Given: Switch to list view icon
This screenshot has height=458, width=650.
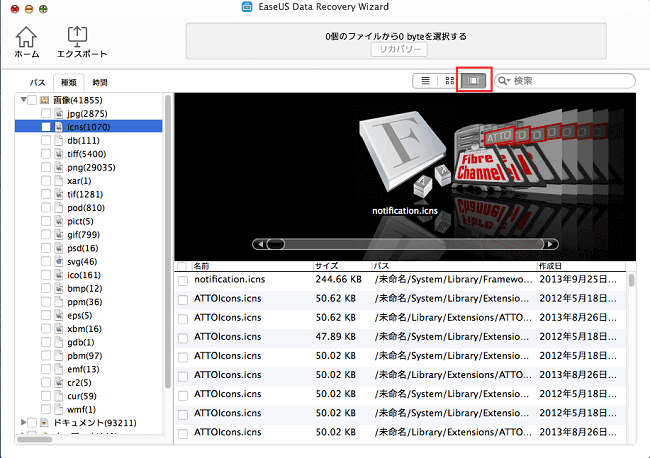Looking at the screenshot, I should (x=425, y=80).
